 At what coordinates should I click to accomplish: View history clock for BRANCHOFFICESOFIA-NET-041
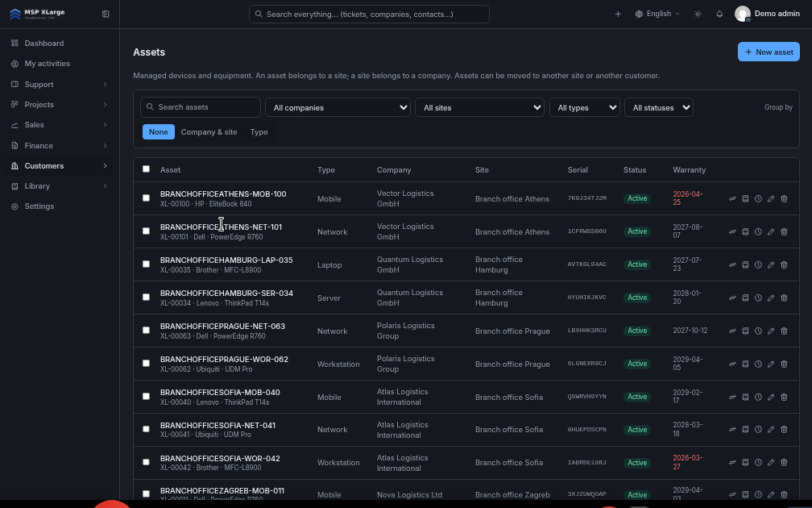(758, 429)
